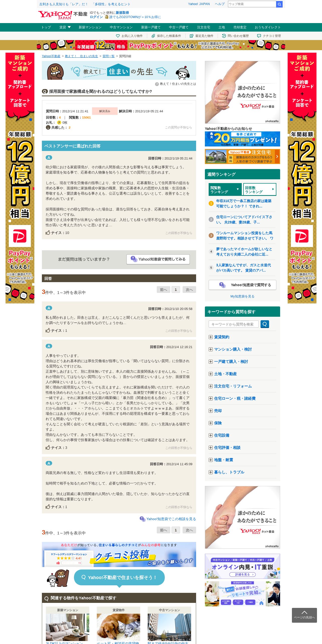Image resolution: width=322 pixels, height=644 pixels.
Task: Click the キーワードから質問を検索 input field
Action: click(x=234, y=324)
